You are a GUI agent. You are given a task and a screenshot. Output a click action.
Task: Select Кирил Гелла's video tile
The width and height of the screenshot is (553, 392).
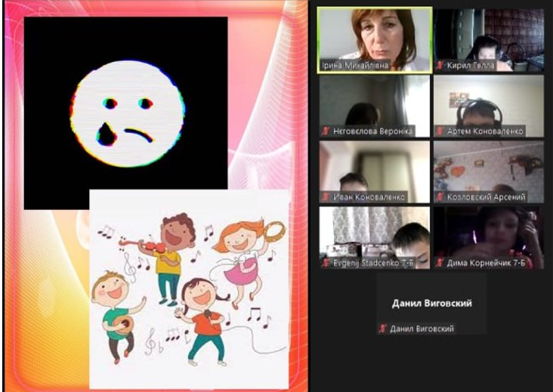(489, 40)
